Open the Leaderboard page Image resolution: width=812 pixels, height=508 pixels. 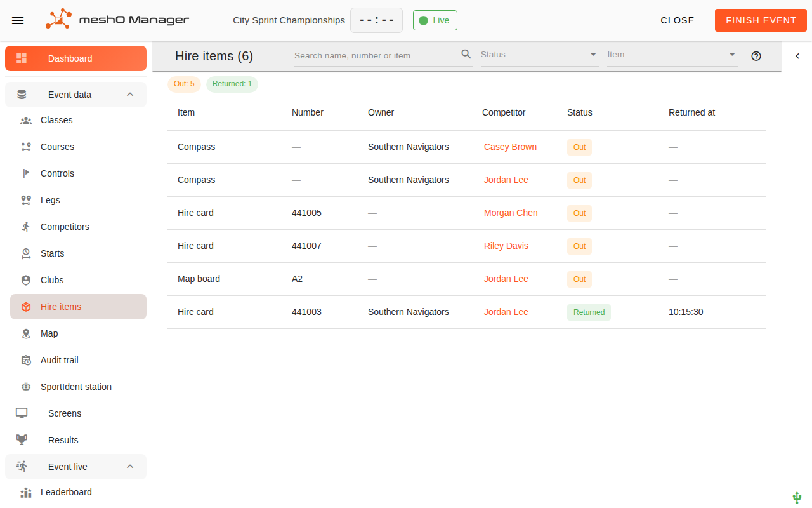click(x=79, y=492)
